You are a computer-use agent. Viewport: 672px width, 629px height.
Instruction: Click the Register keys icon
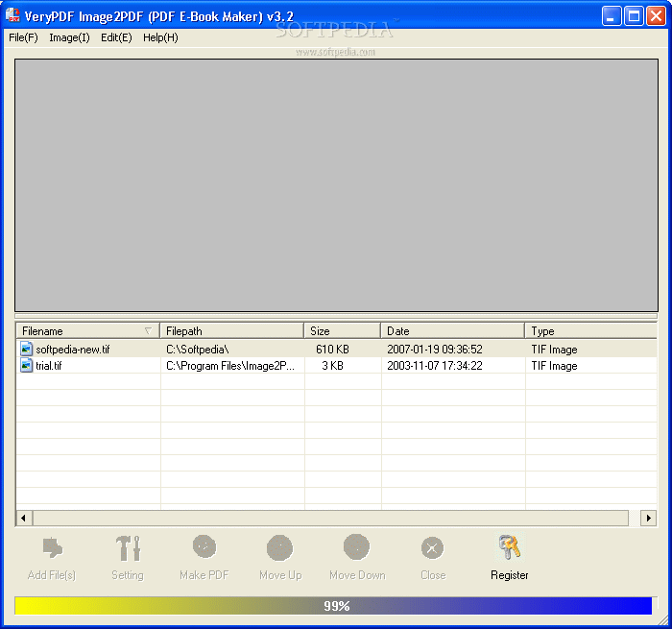[x=510, y=547]
